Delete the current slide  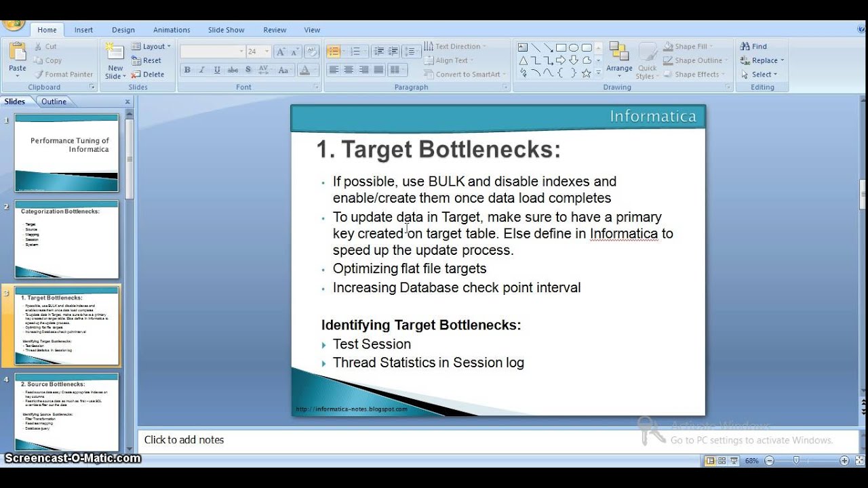point(148,75)
